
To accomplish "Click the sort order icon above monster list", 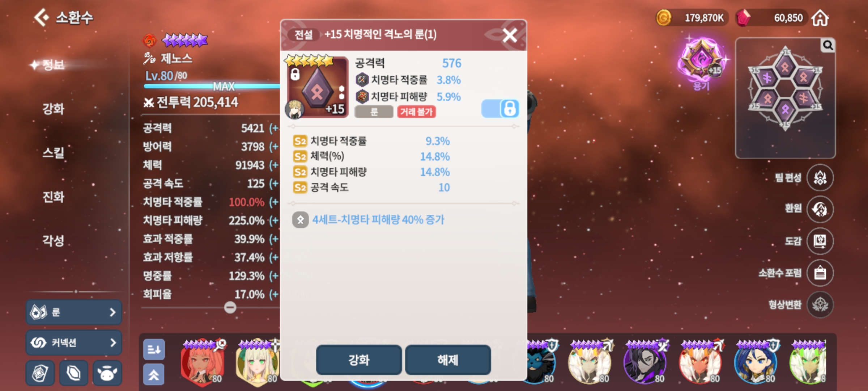I will click(154, 349).
